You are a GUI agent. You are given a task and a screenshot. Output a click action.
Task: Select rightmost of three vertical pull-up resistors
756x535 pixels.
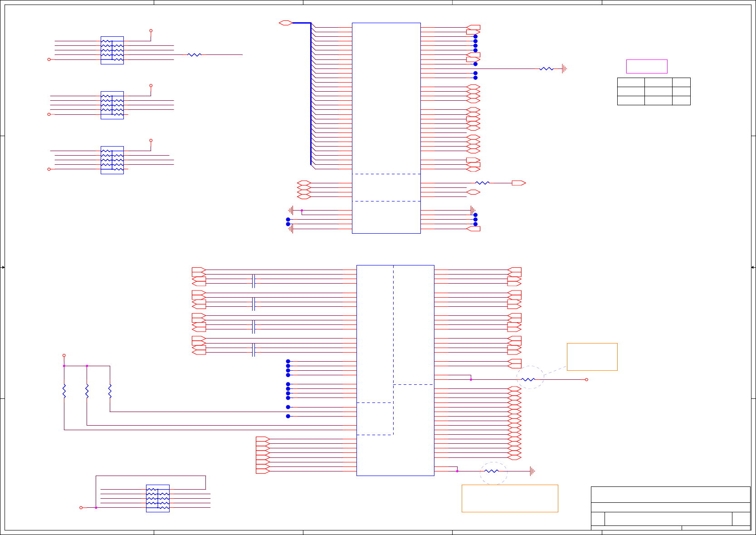tap(110, 391)
